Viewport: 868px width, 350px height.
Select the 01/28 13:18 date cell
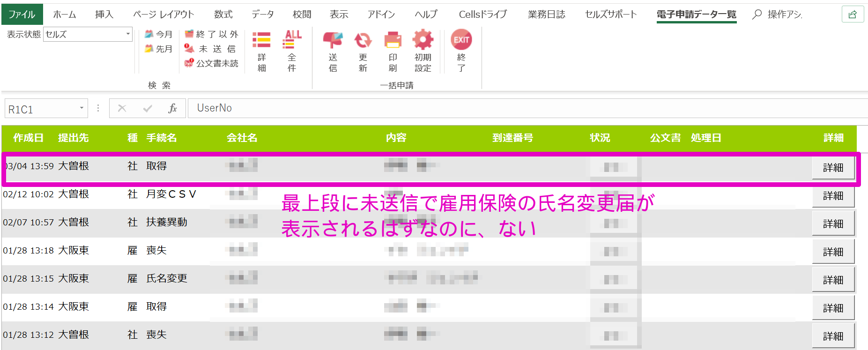29,250
